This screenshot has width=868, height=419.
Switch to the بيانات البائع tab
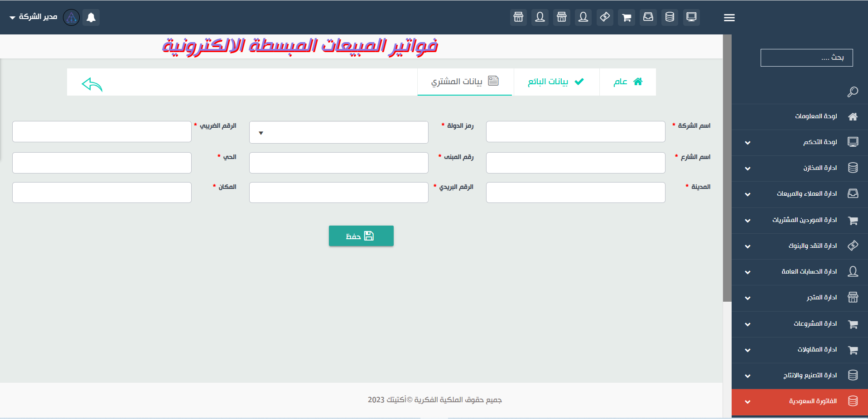[556, 82]
